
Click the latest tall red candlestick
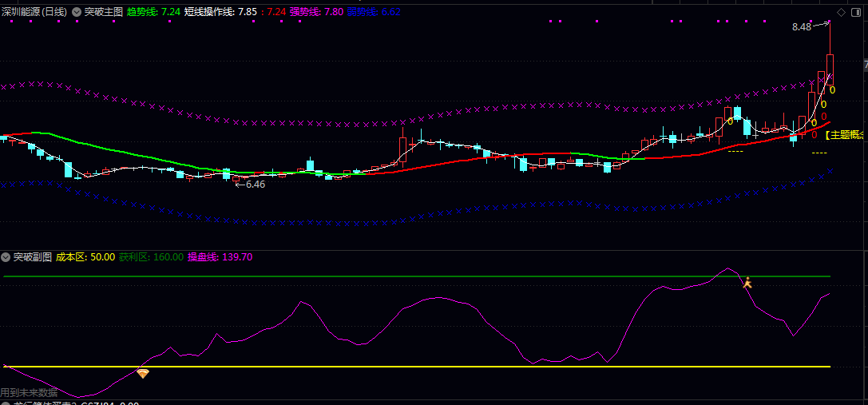[x=830, y=69]
